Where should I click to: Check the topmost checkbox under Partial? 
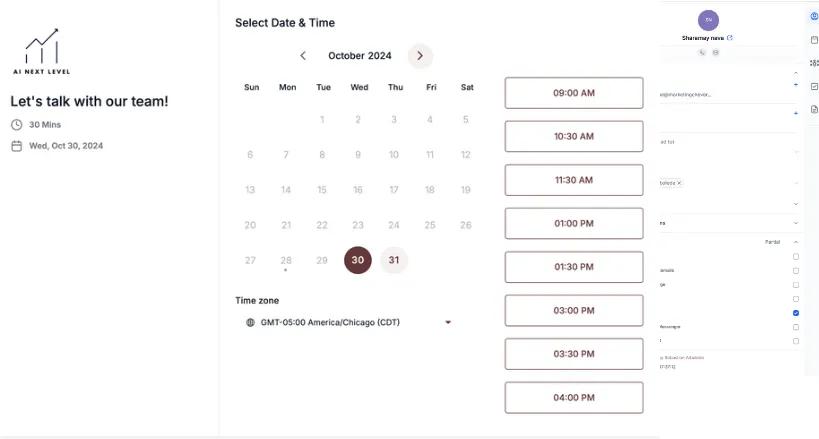click(795, 257)
